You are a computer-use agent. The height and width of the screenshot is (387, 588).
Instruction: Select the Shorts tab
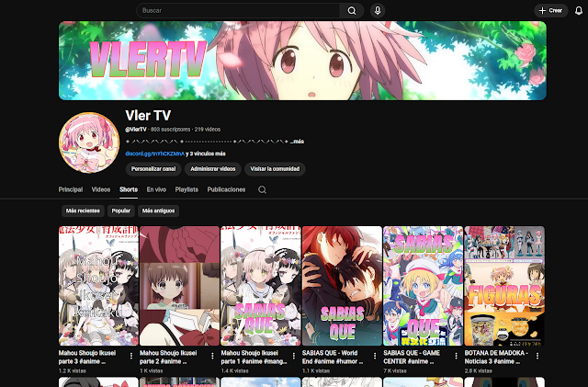(x=129, y=189)
